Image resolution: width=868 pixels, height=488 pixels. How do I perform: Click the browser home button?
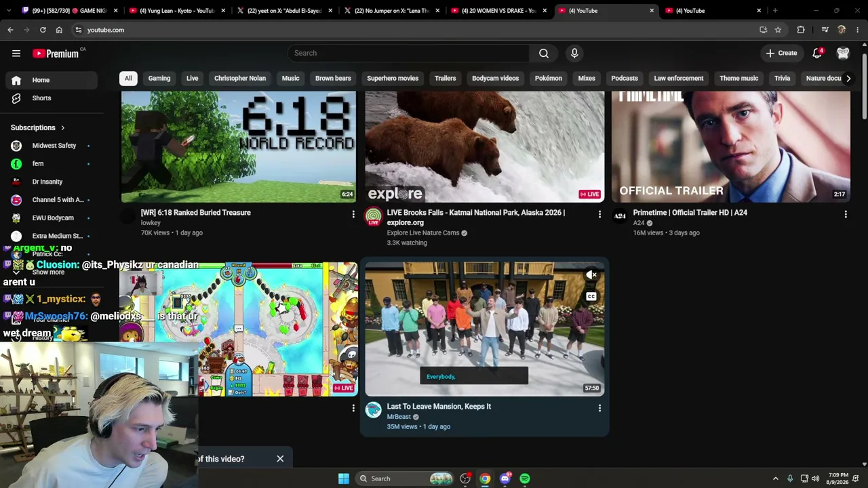[x=59, y=30]
